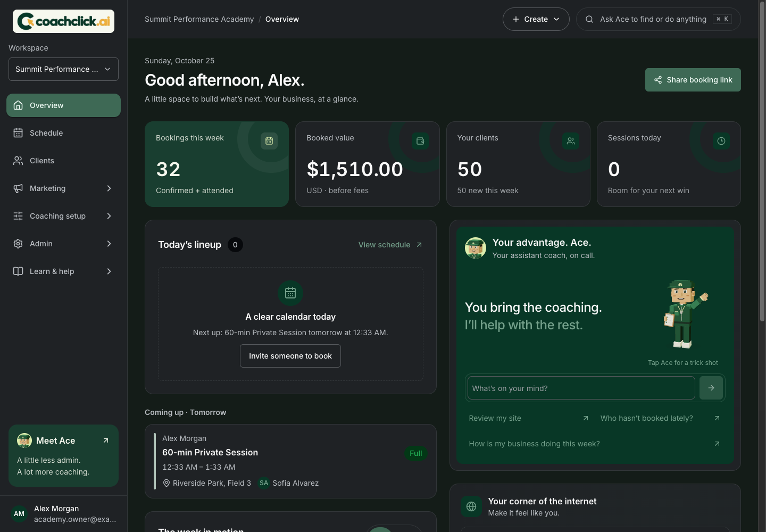This screenshot has height=532, width=766.
Task: Click Invite someone to book
Action: [x=290, y=356]
